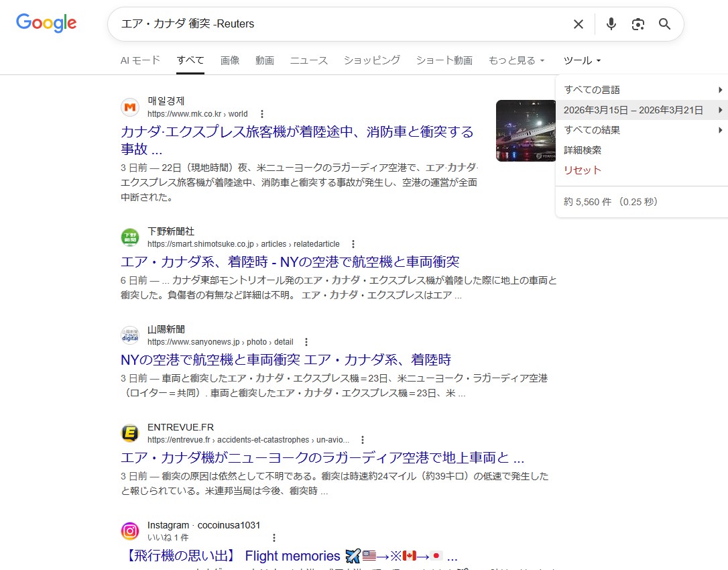Open the NYの空港で航空機と車両衝突 article link
728x570 pixels.
286,359
